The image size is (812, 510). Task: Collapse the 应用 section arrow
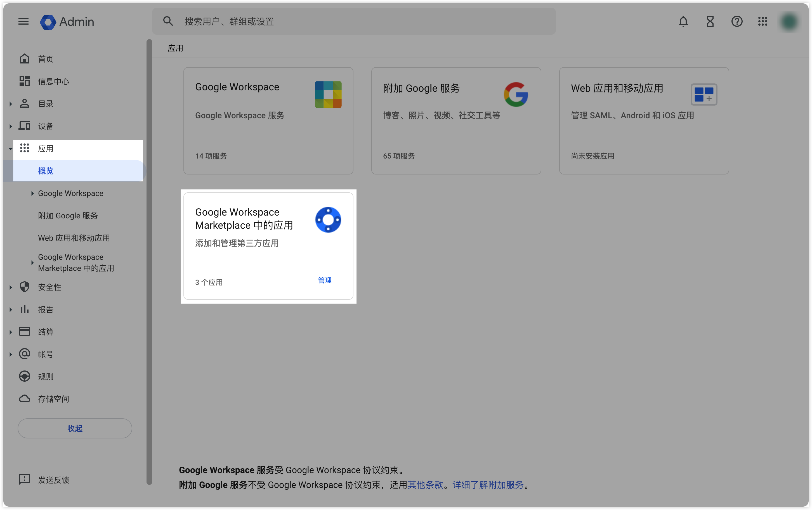tap(10, 148)
